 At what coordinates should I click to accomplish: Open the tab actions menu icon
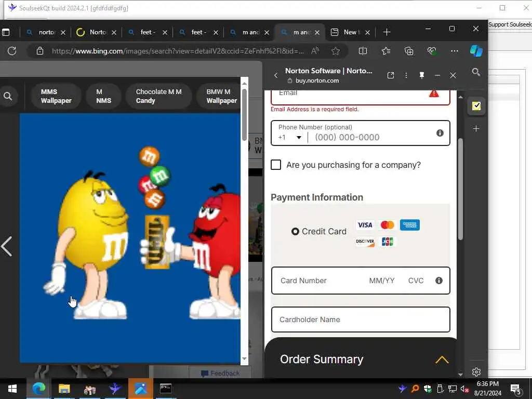tap(6, 32)
